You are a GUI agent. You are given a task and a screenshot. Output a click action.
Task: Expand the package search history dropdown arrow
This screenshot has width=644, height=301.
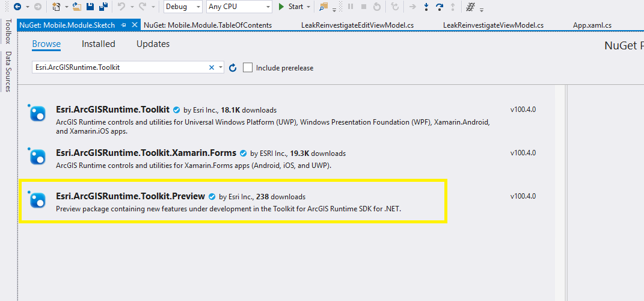tap(221, 67)
